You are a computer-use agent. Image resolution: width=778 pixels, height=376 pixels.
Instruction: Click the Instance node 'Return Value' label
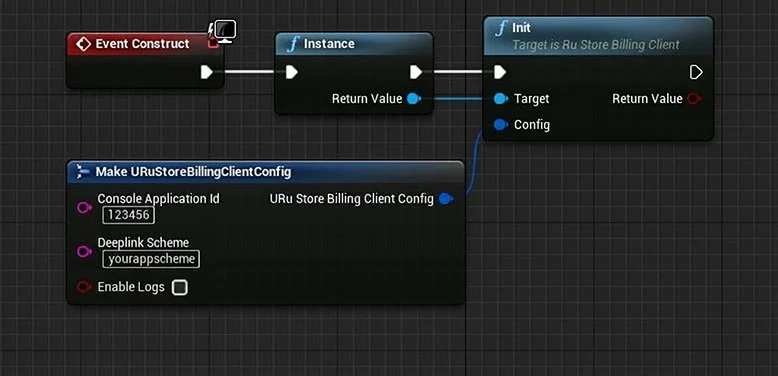[x=367, y=99]
